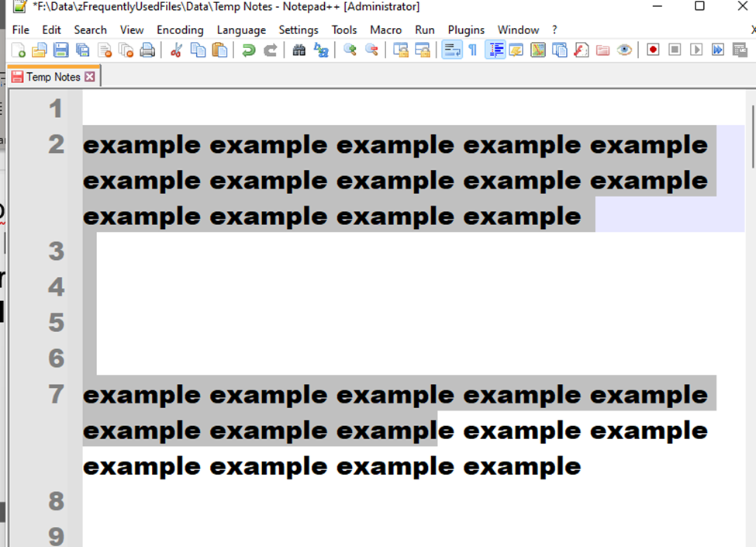Expand the Macro menu

[385, 29]
